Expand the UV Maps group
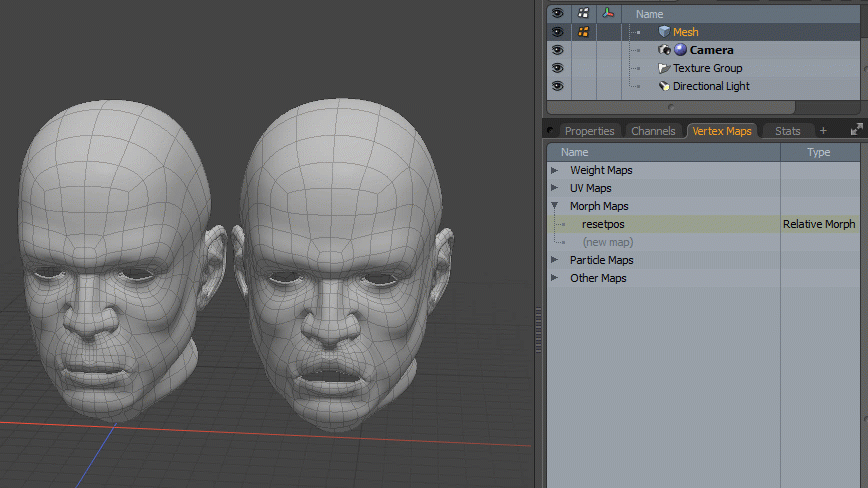 [x=555, y=188]
